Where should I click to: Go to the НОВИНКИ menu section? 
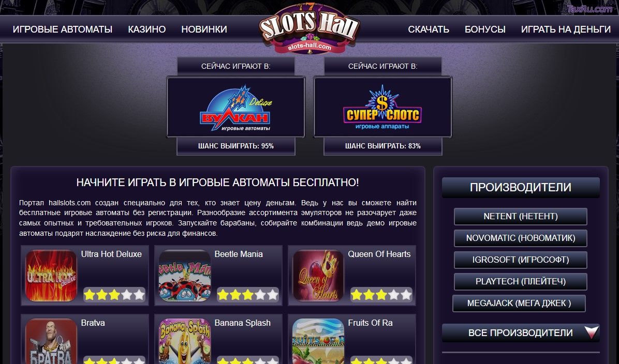point(204,29)
